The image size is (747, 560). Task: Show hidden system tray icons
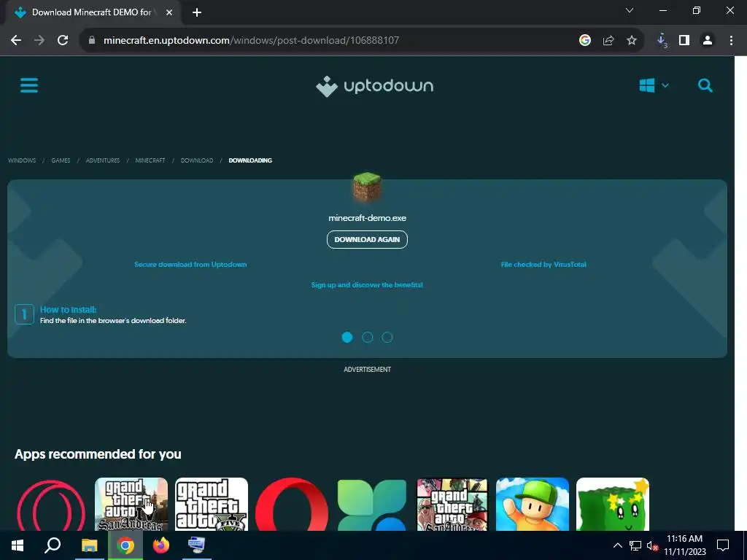617,545
